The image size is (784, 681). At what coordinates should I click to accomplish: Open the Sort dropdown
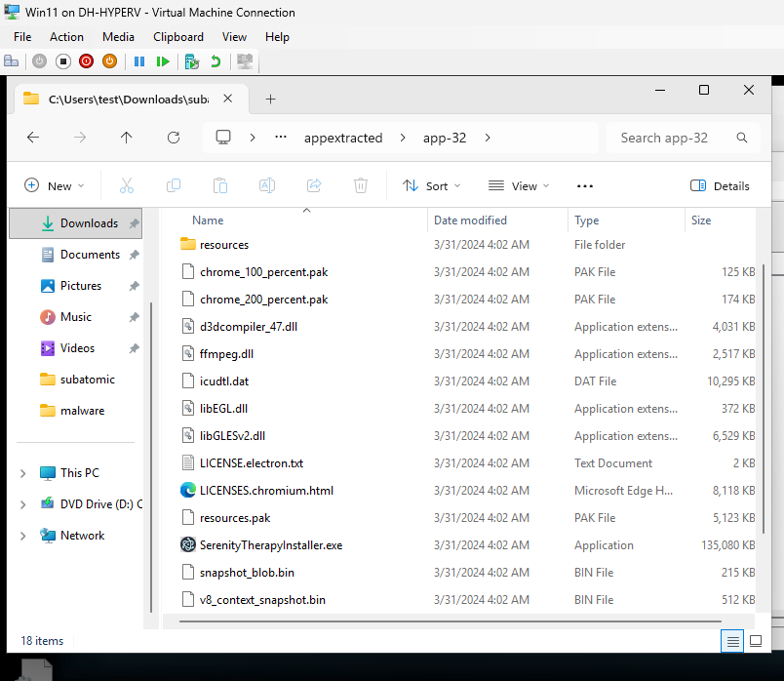pos(431,186)
